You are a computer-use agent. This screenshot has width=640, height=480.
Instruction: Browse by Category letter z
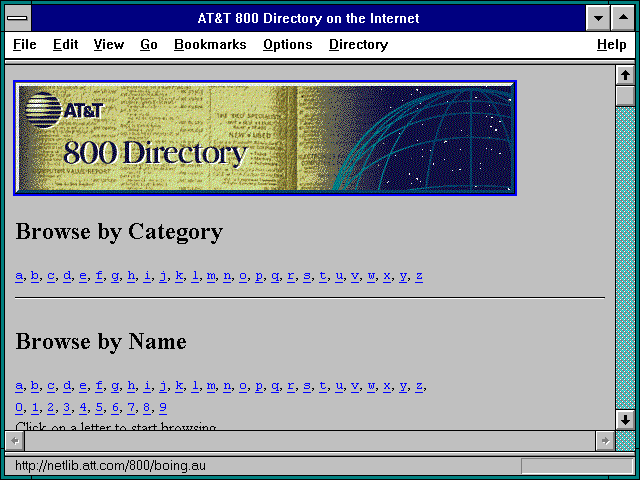pyautogui.click(x=419, y=276)
